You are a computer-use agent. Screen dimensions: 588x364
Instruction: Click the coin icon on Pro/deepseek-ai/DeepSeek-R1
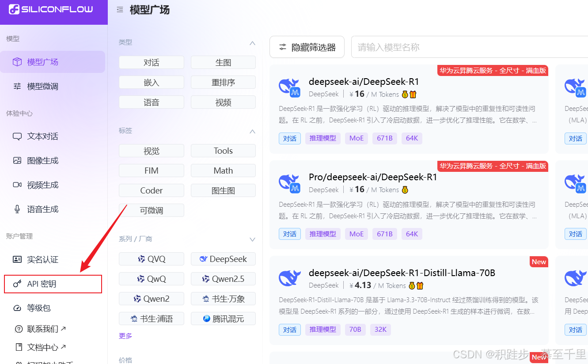coord(405,190)
